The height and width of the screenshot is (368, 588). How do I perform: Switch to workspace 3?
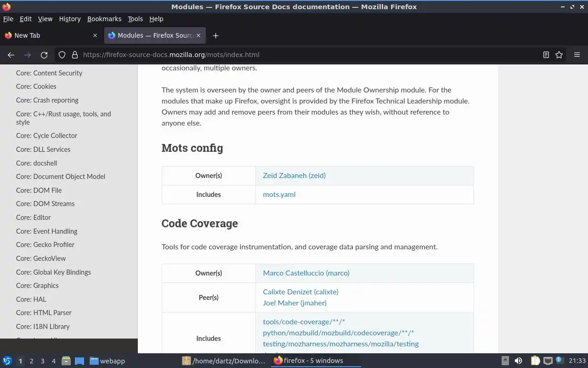pyautogui.click(x=42, y=361)
